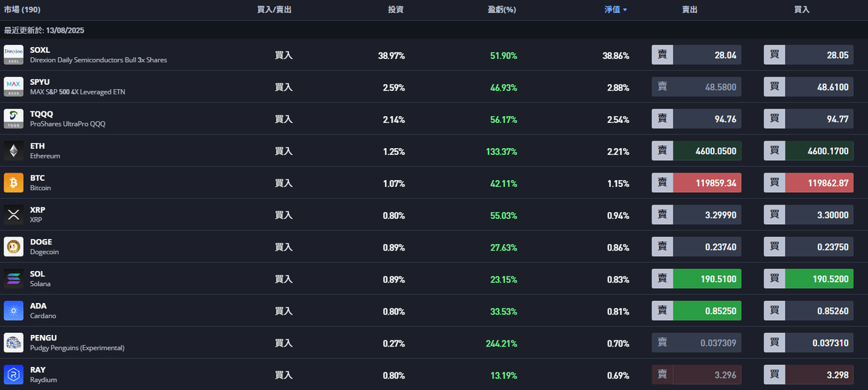Click the SPYU MAX logo icon
Viewport: 868px width, 390px height.
[14, 87]
